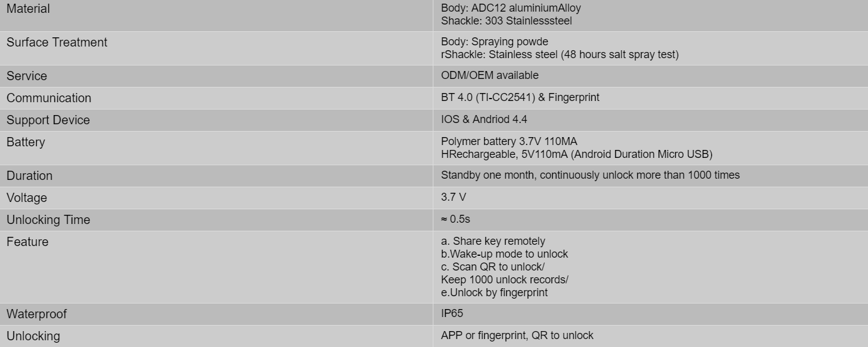Select the salt spray test description
This screenshot has height=347, width=868.
[559, 55]
